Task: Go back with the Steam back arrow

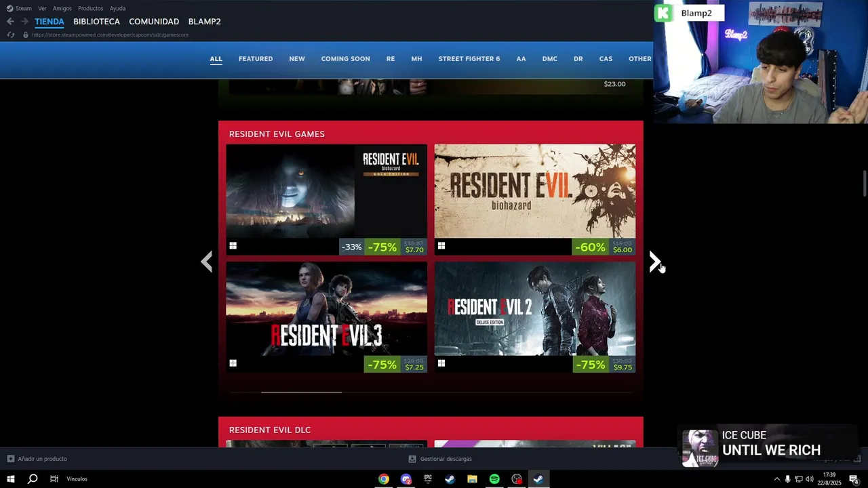Action: [10, 22]
